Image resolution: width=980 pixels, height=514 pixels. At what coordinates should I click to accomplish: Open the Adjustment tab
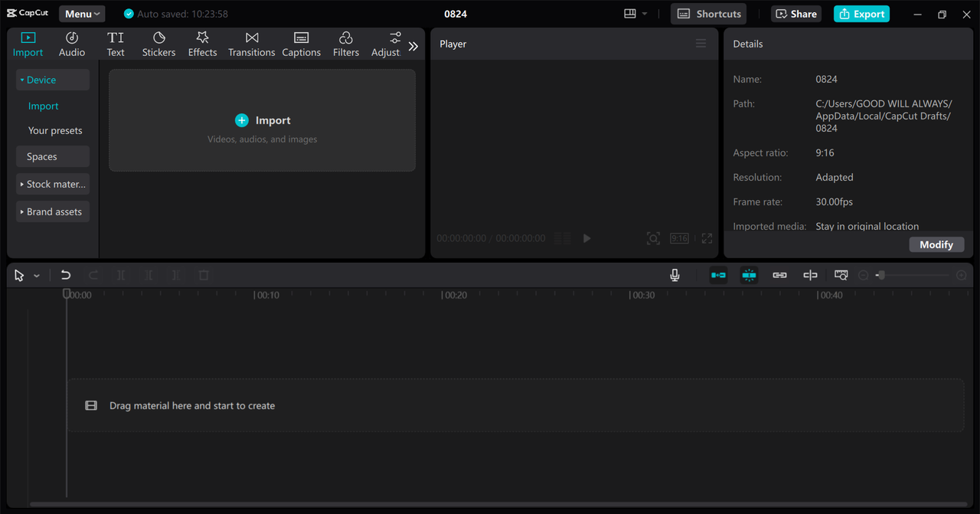pyautogui.click(x=387, y=44)
